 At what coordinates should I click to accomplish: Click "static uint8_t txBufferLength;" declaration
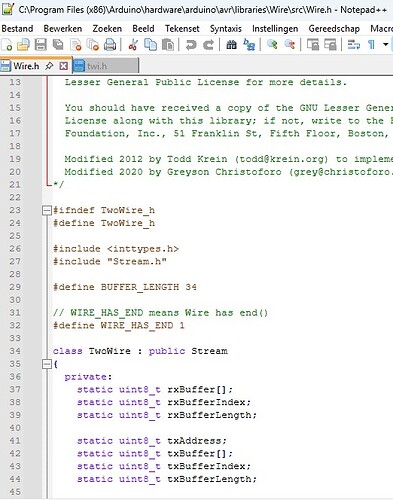[167, 479]
